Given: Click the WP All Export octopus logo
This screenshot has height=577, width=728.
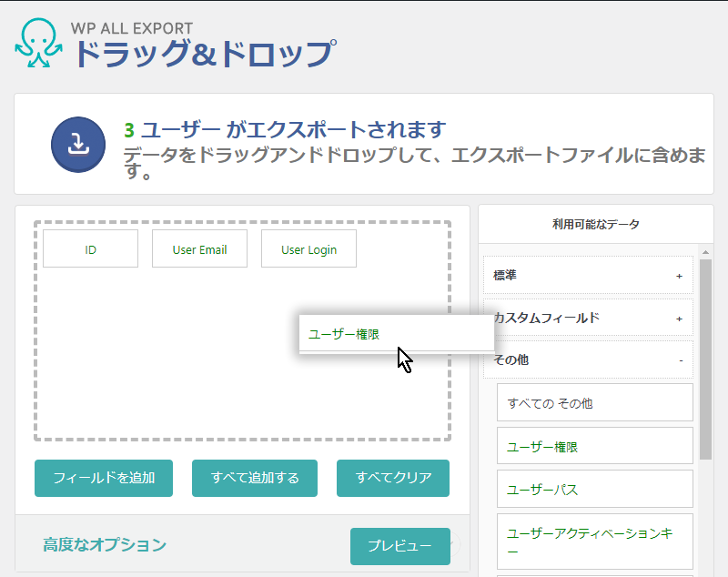Looking at the screenshot, I should pos(38,43).
